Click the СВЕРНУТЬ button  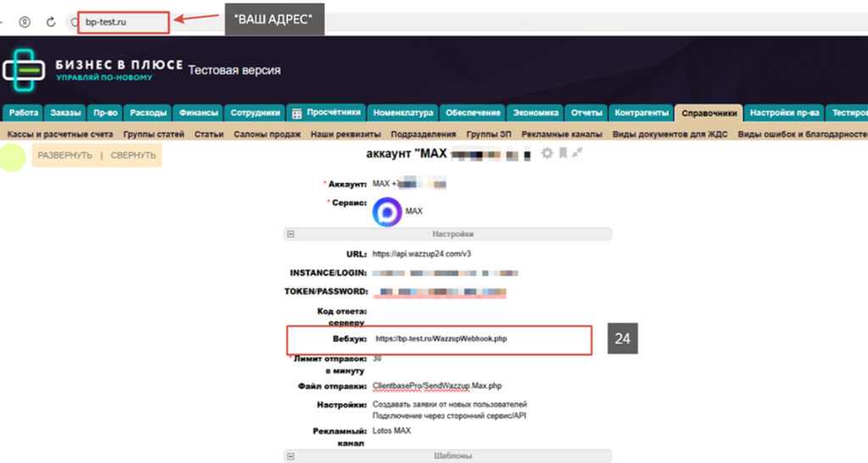tap(133, 155)
